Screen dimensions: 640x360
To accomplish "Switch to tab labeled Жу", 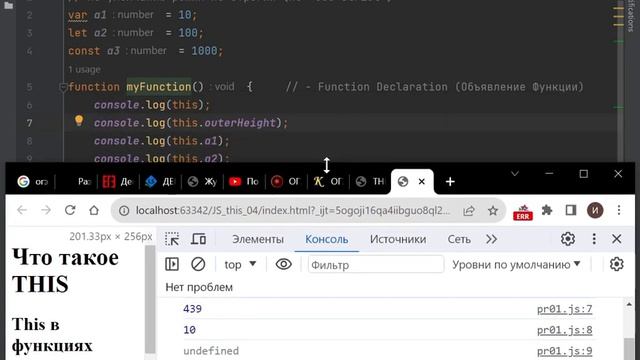I will click(x=202, y=182).
